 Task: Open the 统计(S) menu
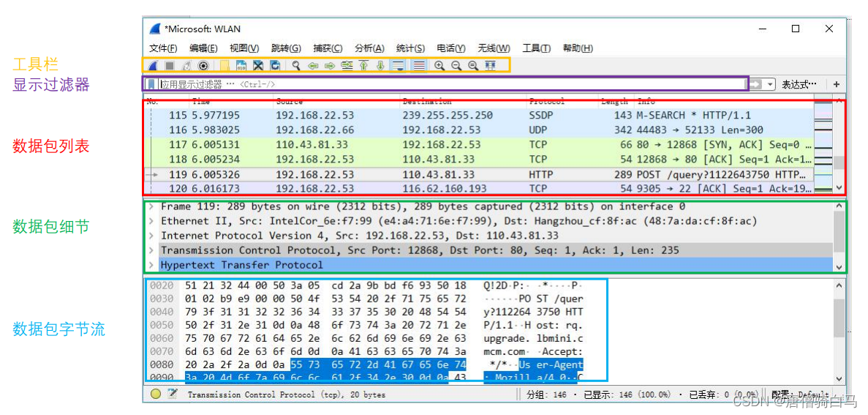pyautogui.click(x=411, y=48)
